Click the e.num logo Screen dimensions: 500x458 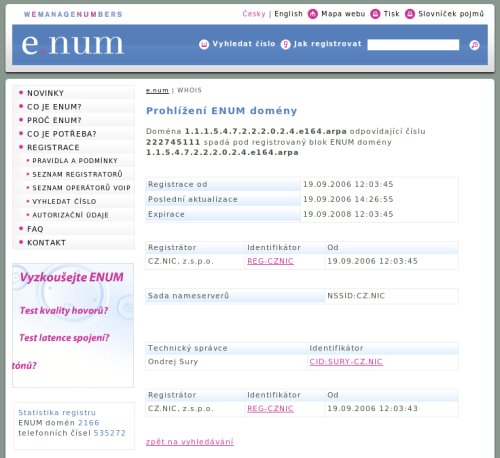(73, 45)
